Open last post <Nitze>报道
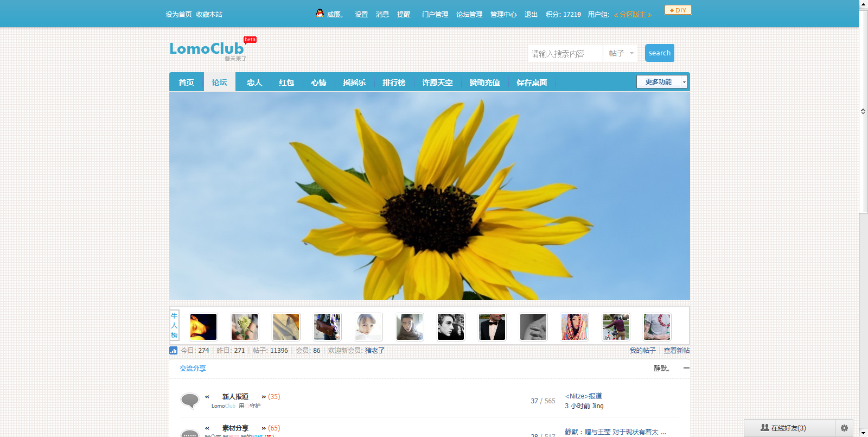868x437 pixels. point(583,396)
